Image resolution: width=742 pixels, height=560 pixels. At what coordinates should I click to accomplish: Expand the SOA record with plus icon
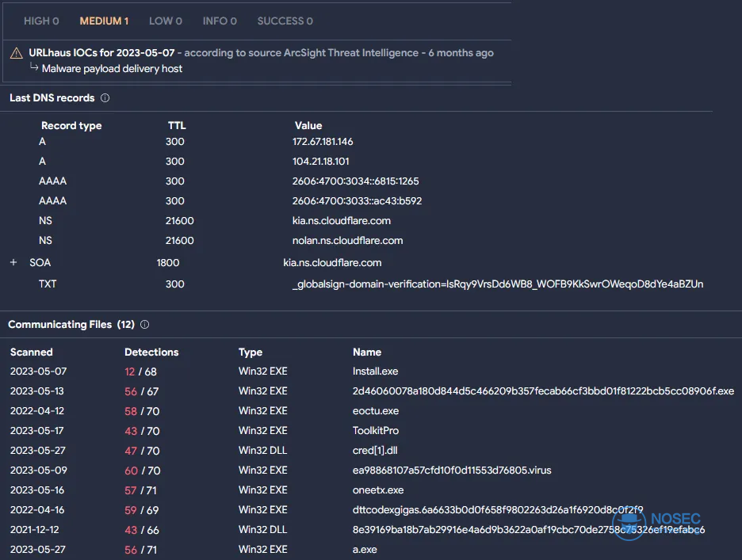point(13,262)
